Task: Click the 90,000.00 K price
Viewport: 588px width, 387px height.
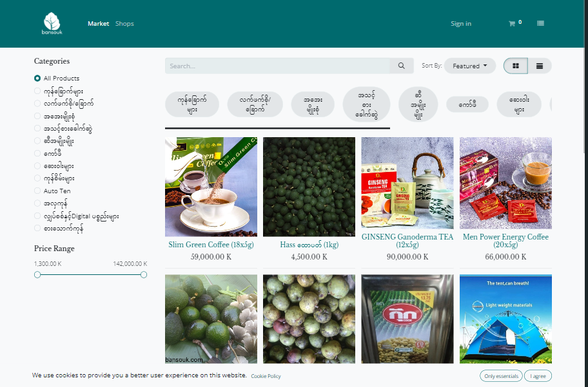Action: pos(407,257)
